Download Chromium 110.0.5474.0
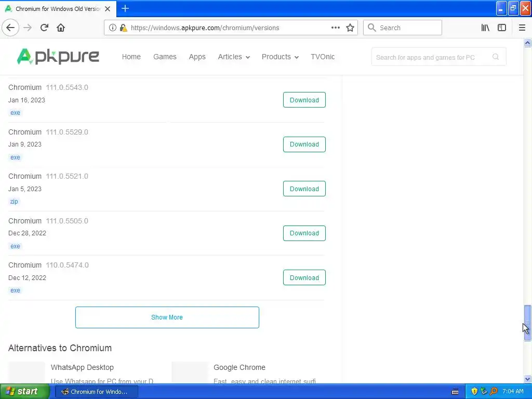 pos(304,277)
